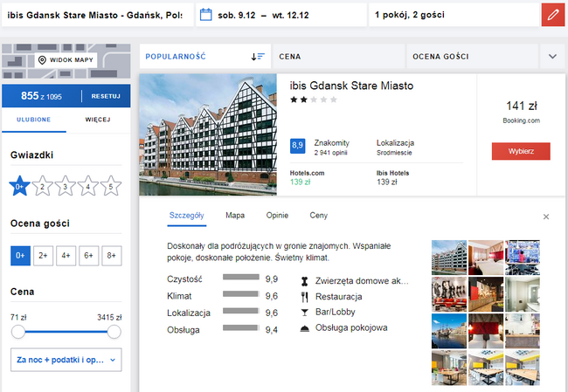
Task: Open the Za noc + podatki price dropdown
Action: pyautogui.click(x=66, y=360)
